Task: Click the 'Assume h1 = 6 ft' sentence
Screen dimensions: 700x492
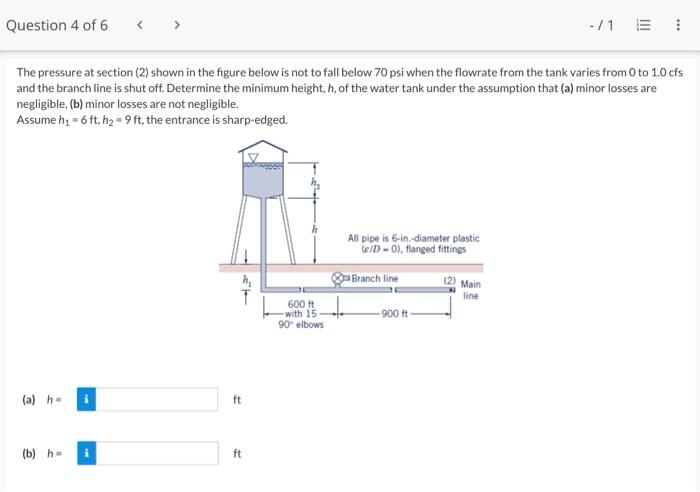Action: 152,120
